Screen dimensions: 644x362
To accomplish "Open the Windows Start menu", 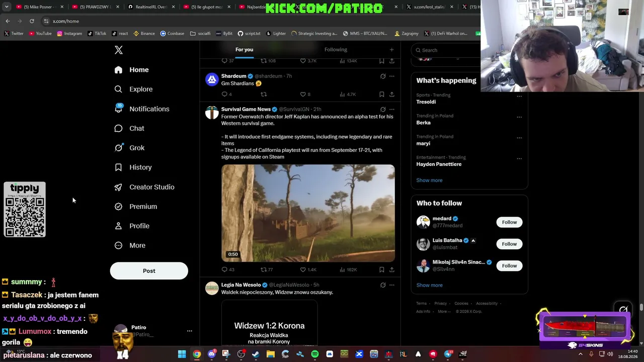I will [182, 354].
